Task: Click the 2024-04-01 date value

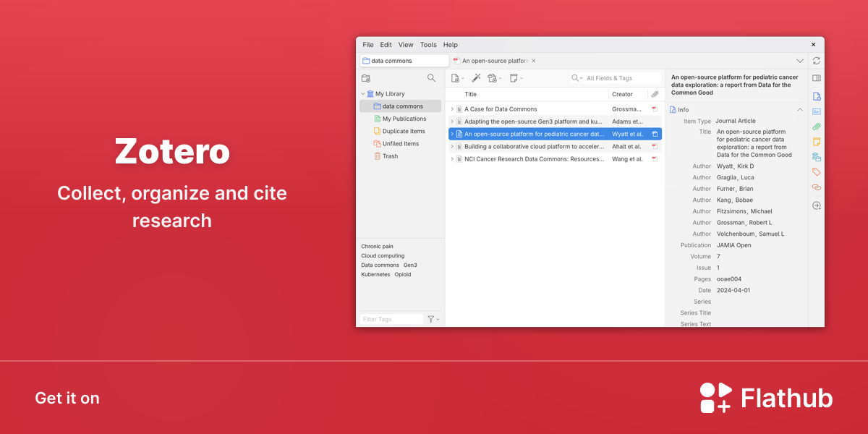Action: [x=733, y=291]
